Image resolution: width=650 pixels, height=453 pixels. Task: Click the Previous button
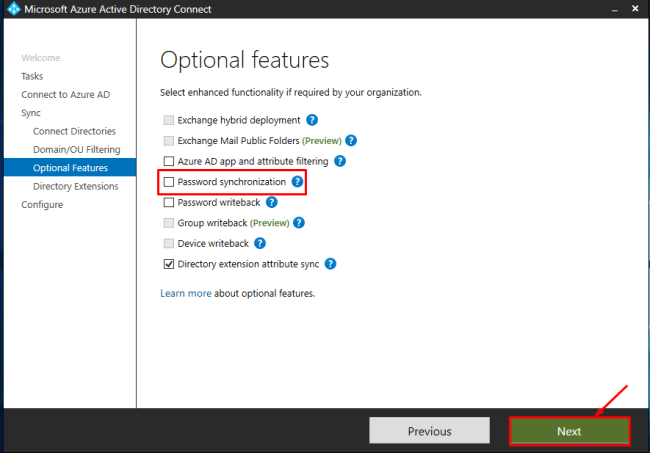point(429,431)
